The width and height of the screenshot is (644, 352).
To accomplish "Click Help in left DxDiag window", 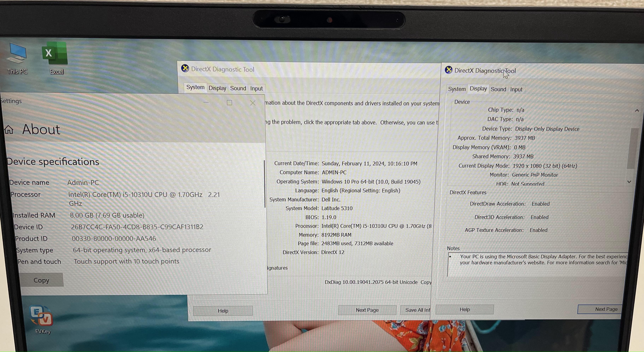I will point(223,311).
